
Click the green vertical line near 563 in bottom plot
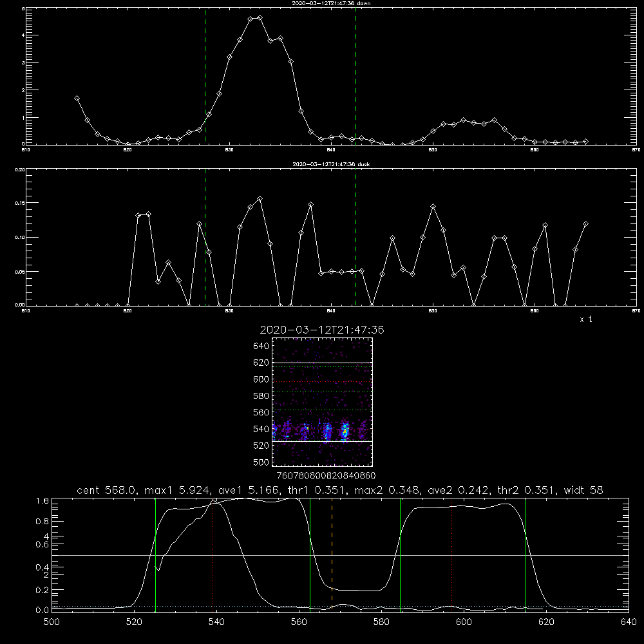(310, 554)
